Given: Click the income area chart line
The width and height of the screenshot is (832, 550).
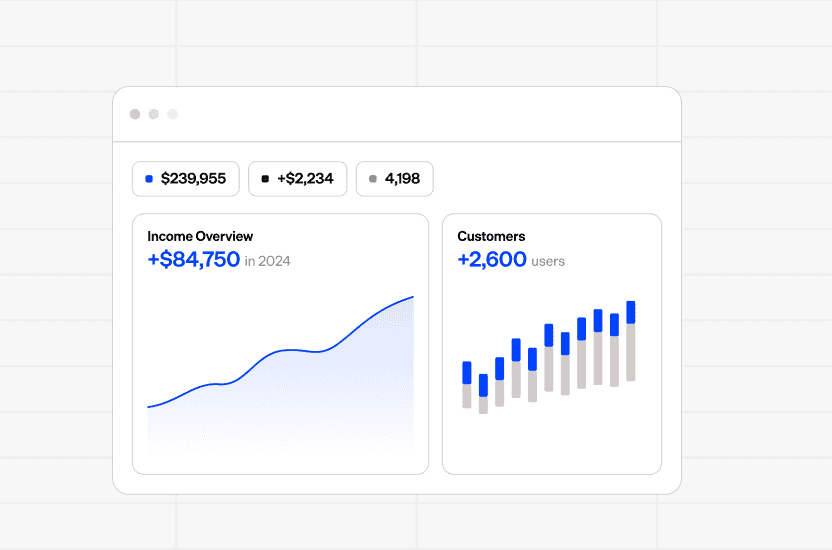Looking at the screenshot, I should [x=280, y=351].
